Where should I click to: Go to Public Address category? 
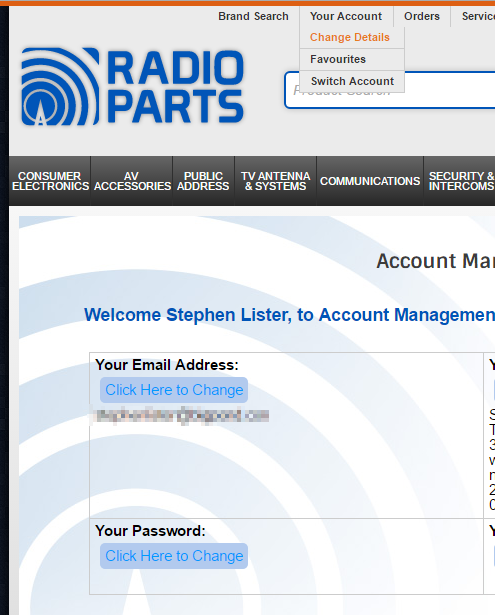click(203, 181)
